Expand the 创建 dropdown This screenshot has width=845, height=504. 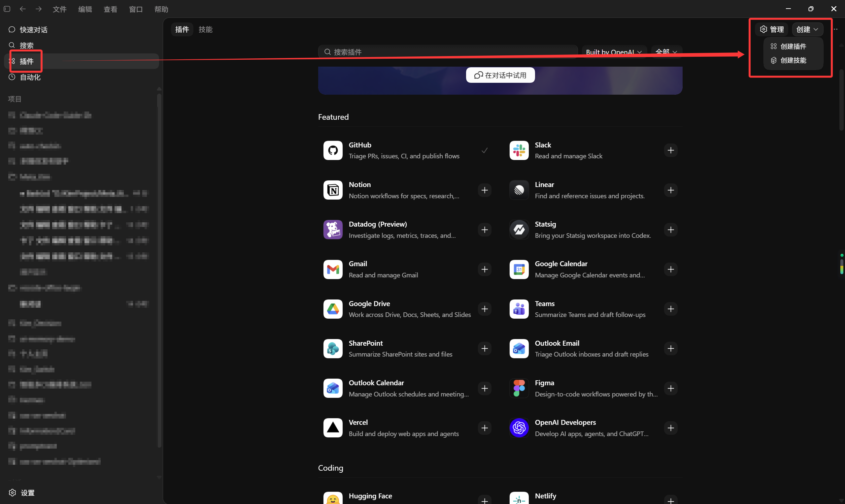807,29
